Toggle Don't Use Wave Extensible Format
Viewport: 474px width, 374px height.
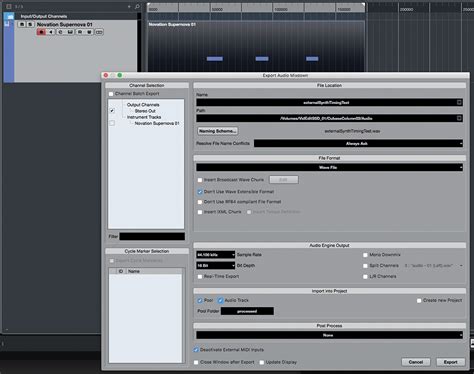pyautogui.click(x=200, y=192)
